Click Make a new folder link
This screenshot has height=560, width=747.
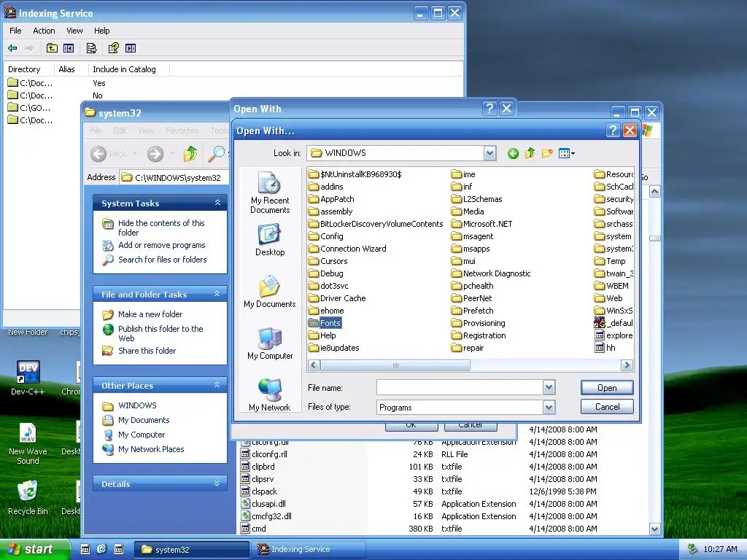pos(150,314)
